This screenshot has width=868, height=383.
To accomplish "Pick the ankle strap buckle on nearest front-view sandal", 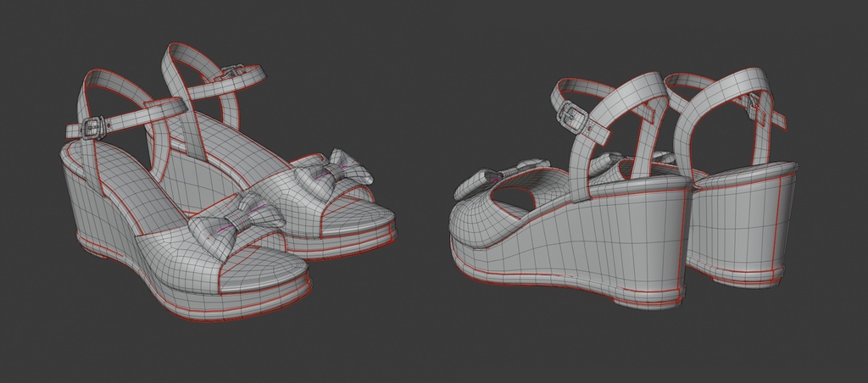I will coord(95,127).
